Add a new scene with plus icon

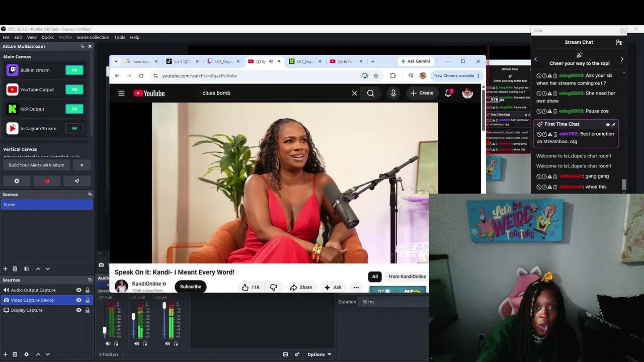pos(6,269)
